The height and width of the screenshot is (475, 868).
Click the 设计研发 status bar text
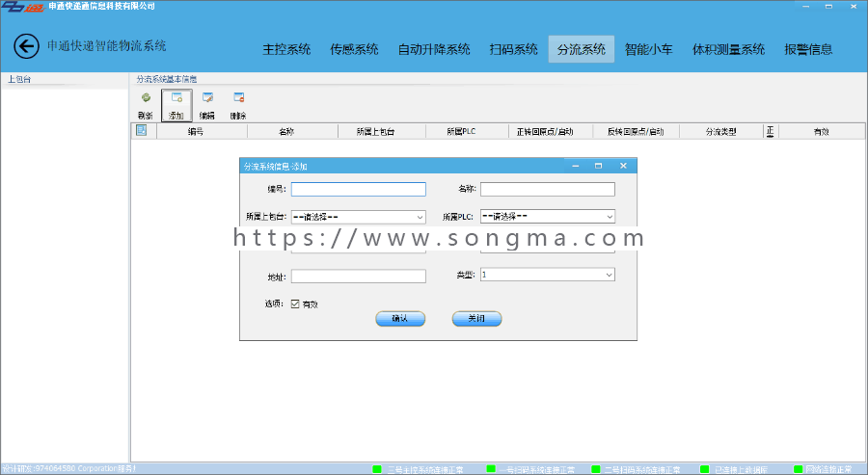click(x=68, y=468)
